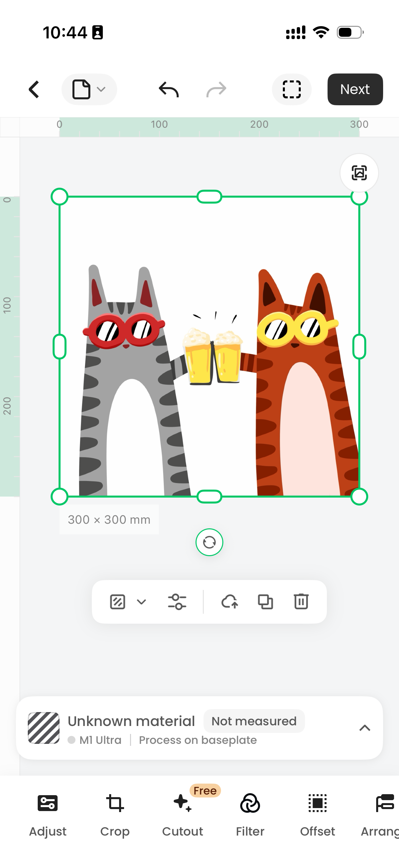Tap the M1 Ultra device label
399x868 pixels.
pos(100,740)
